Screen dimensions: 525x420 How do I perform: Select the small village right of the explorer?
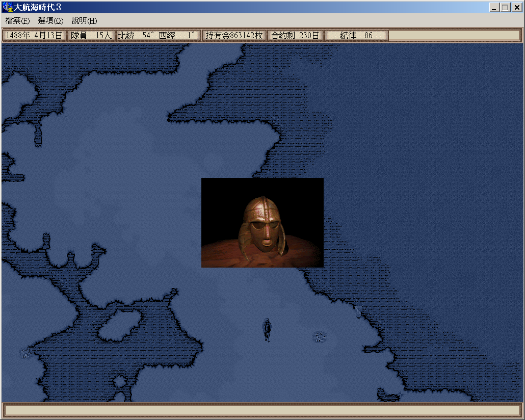[320, 336]
